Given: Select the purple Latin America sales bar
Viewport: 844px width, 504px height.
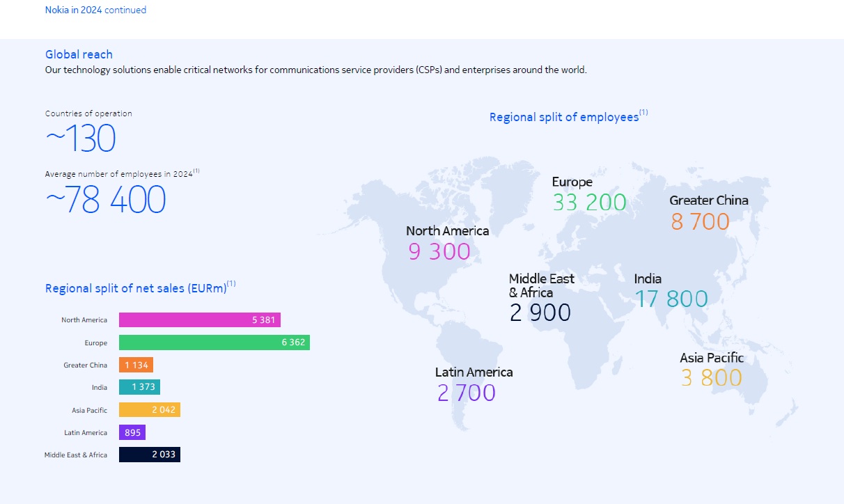Looking at the screenshot, I should click(x=132, y=432).
